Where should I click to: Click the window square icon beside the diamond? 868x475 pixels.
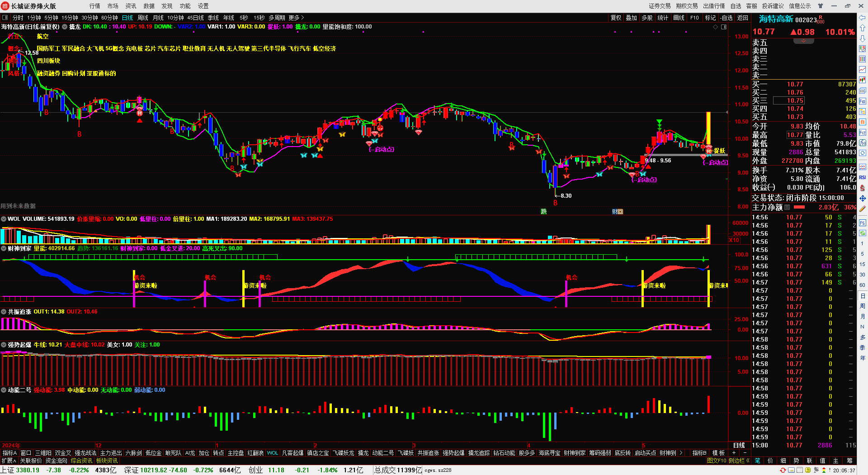pyautogui.click(x=724, y=27)
